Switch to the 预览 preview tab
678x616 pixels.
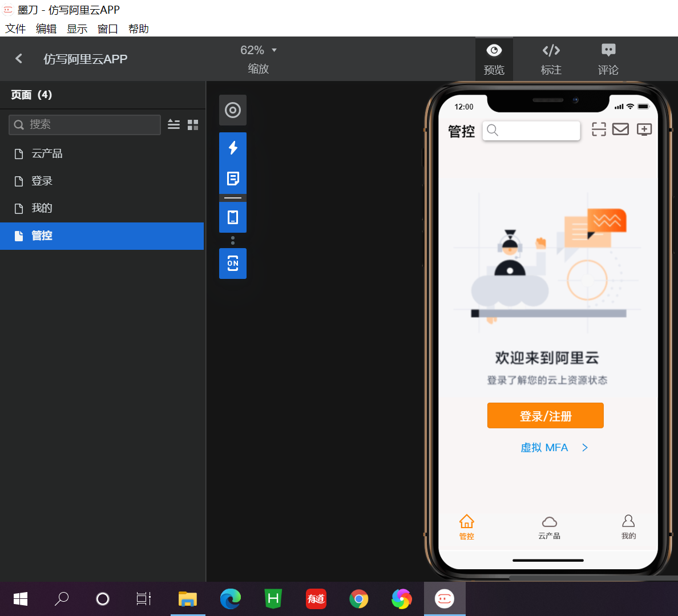(494, 59)
